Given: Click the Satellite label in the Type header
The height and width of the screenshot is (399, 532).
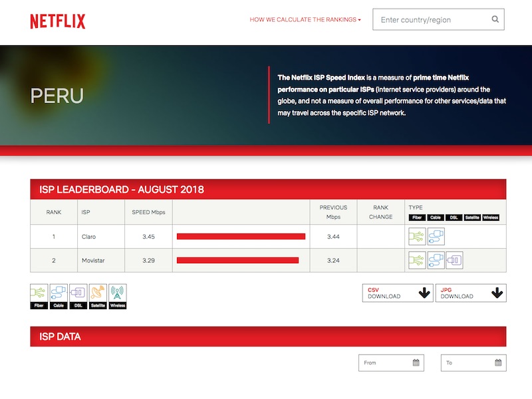Looking at the screenshot, I should pos(472,217).
